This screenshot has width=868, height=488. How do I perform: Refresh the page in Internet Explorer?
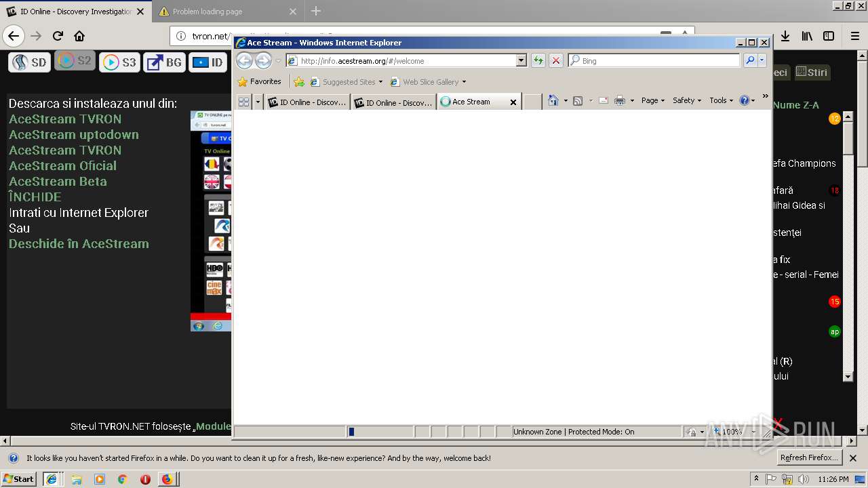(x=538, y=60)
